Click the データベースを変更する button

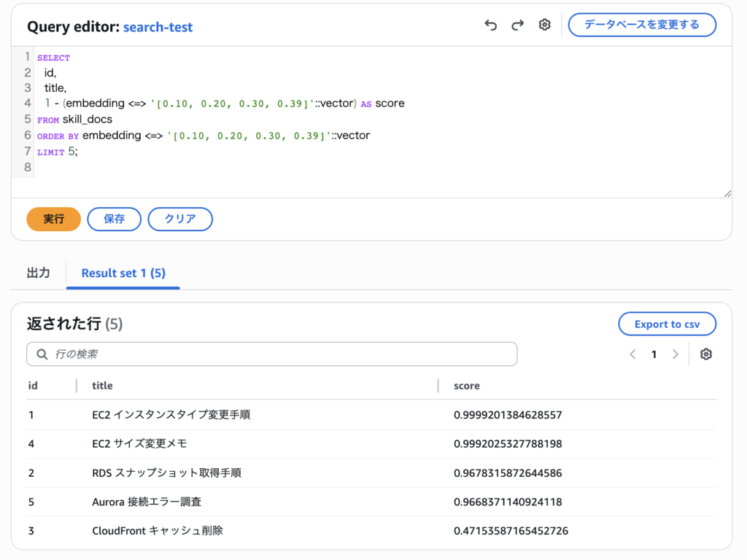642,25
